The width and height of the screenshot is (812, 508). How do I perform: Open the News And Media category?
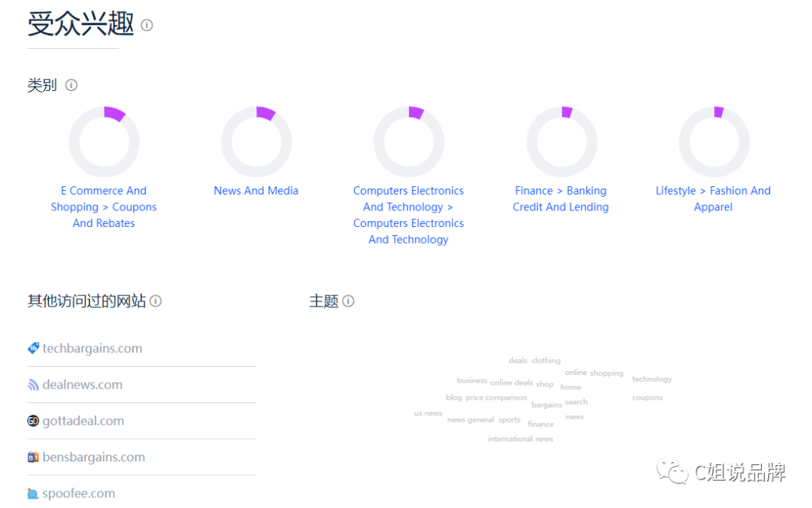pyautogui.click(x=256, y=191)
